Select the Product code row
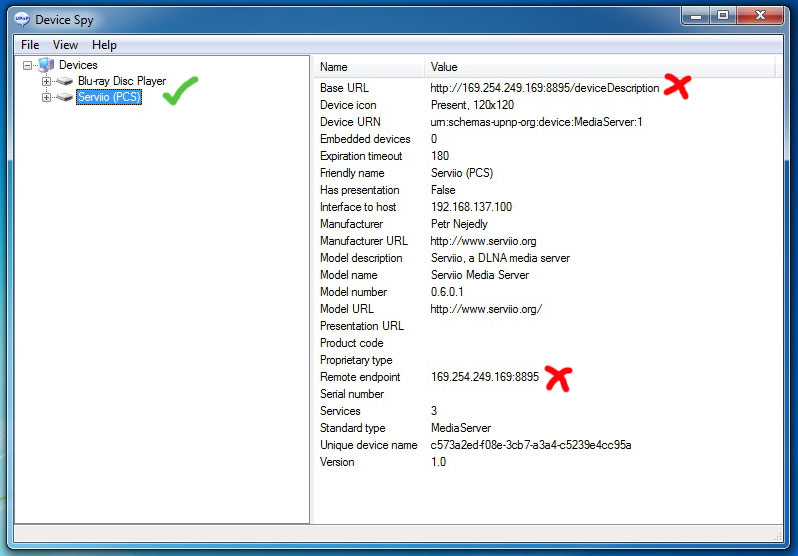Screen dimensions: 798x556 351,343
